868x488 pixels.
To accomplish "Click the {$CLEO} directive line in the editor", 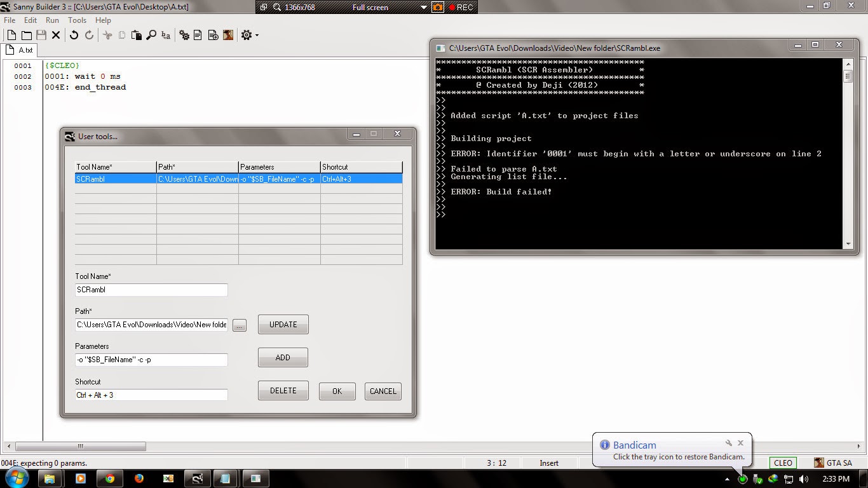I will [x=62, y=65].
